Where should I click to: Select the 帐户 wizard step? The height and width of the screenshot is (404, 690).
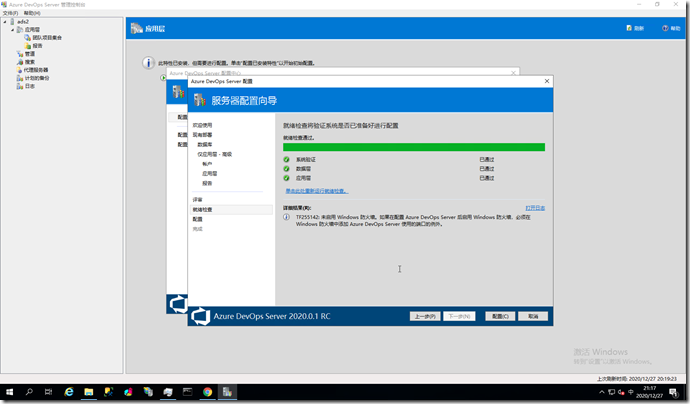point(207,164)
